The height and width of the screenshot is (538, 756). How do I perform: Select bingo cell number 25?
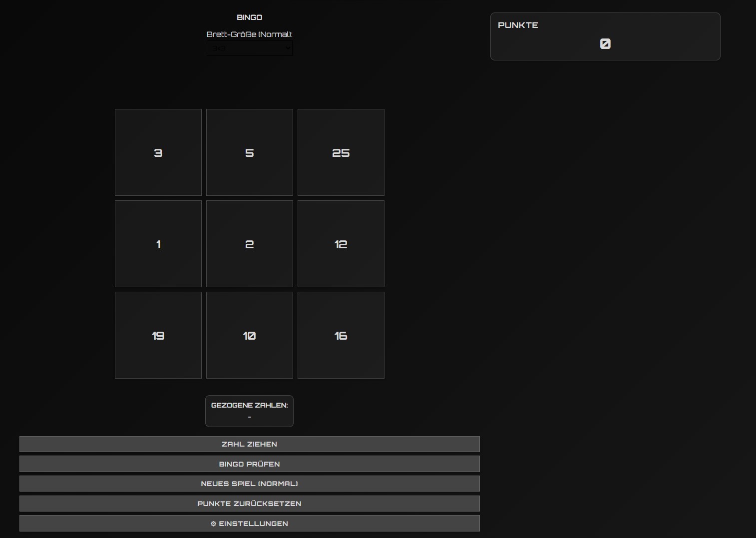tap(341, 152)
